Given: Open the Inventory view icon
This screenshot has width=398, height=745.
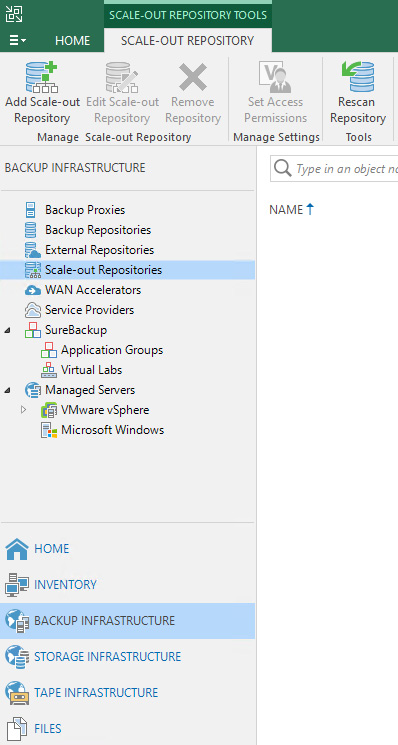Looking at the screenshot, I should click(17, 584).
